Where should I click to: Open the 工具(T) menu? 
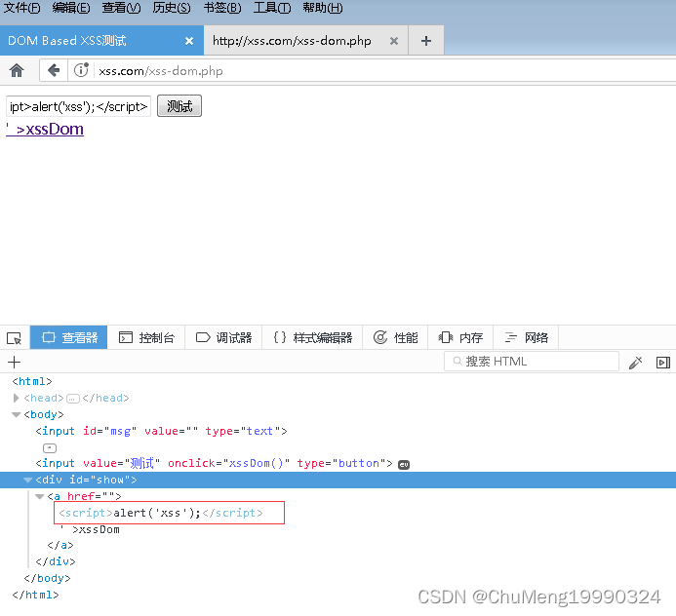[272, 8]
